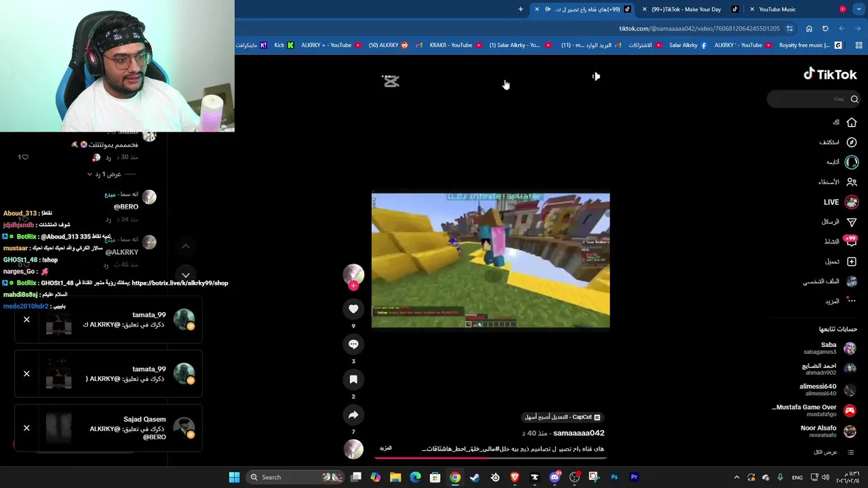
Task: Click the CapCut promotion label below video
Action: coord(563,418)
